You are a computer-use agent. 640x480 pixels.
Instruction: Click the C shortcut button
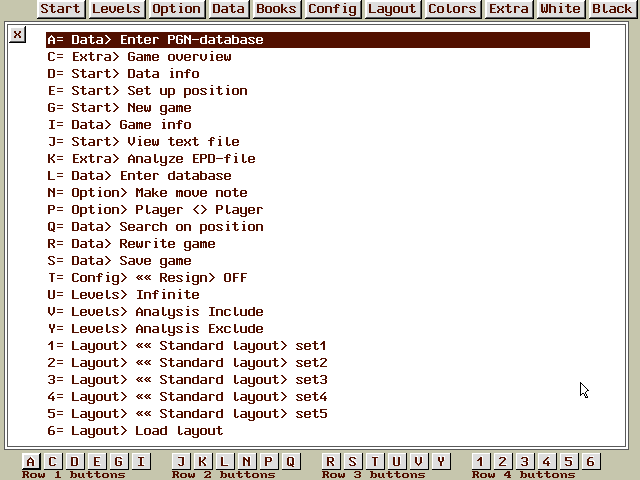pyautogui.click(x=52, y=461)
